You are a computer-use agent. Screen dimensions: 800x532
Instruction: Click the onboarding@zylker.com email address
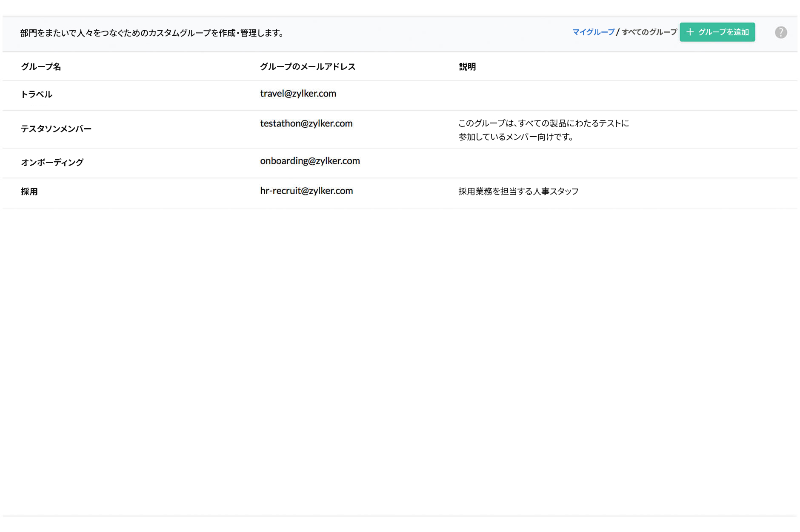(x=310, y=161)
